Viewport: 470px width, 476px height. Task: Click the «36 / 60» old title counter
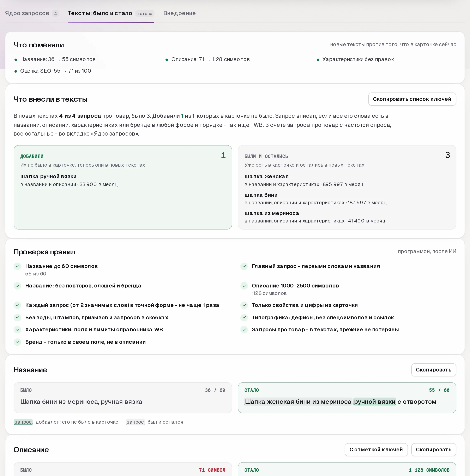pyautogui.click(x=215, y=390)
